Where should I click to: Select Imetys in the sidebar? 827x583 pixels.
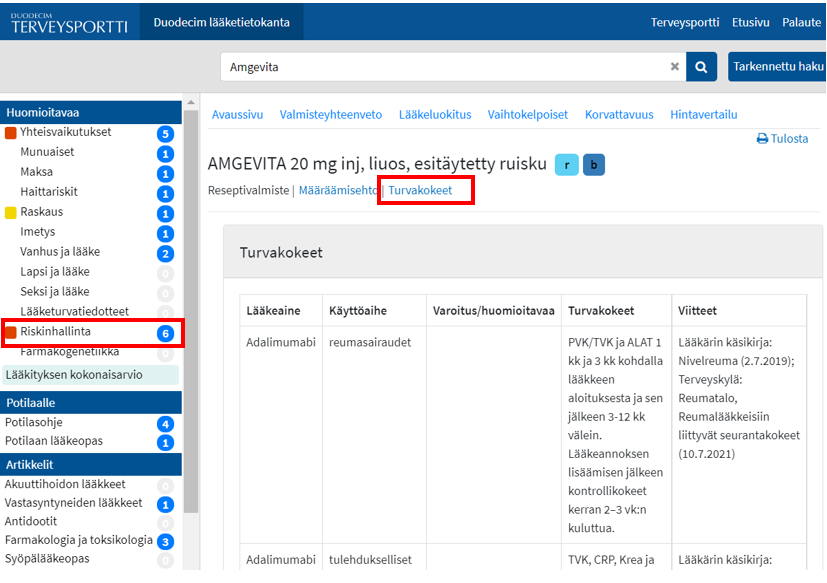click(37, 232)
